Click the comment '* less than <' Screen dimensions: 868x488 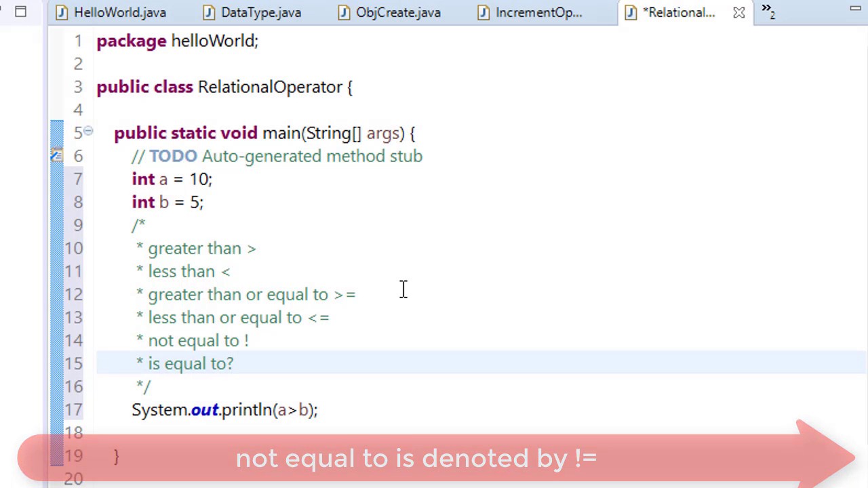(183, 272)
